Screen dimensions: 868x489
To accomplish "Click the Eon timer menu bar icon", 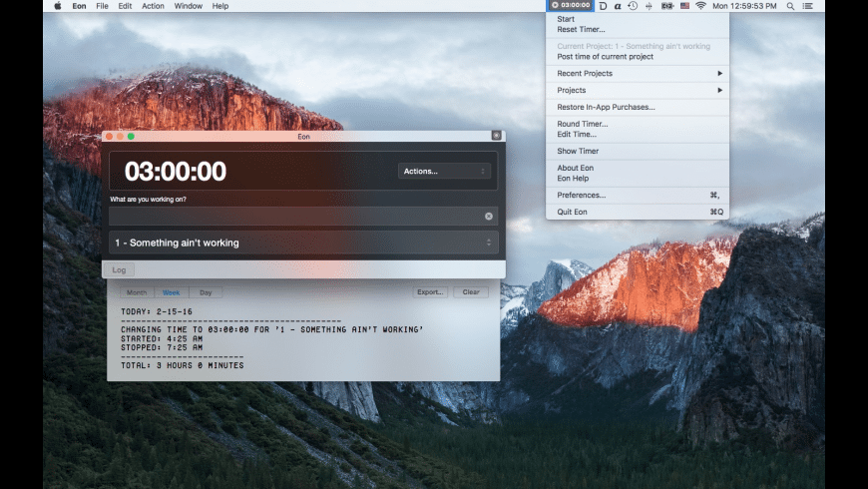I will [570, 6].
